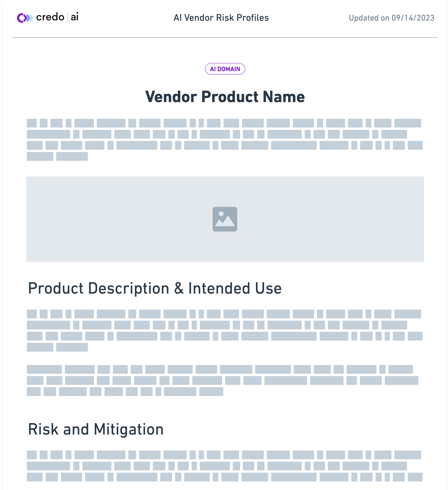Click placeholder paragraph under Risk and Mitigation
Image resolution: width=448 pixels, height=490 pixels.
pos(224,466)
